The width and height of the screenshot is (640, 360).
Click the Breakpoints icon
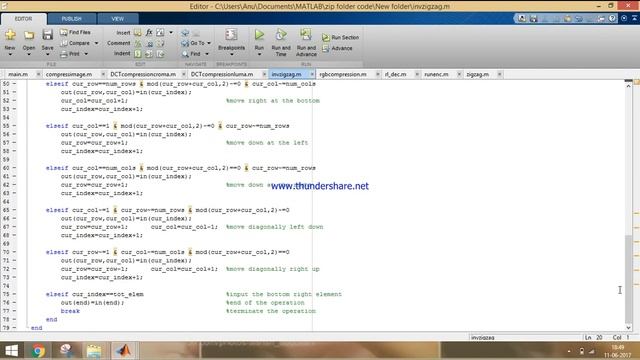(231, 35)
